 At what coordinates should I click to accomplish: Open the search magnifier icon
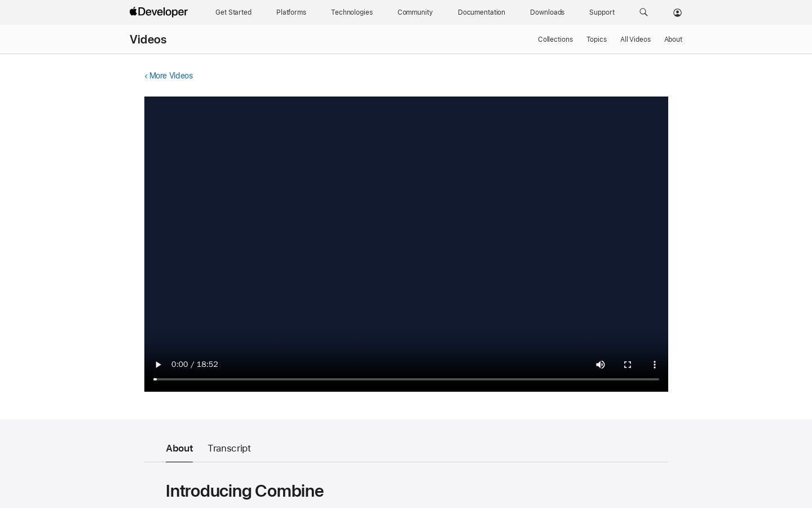pos(643,12)
